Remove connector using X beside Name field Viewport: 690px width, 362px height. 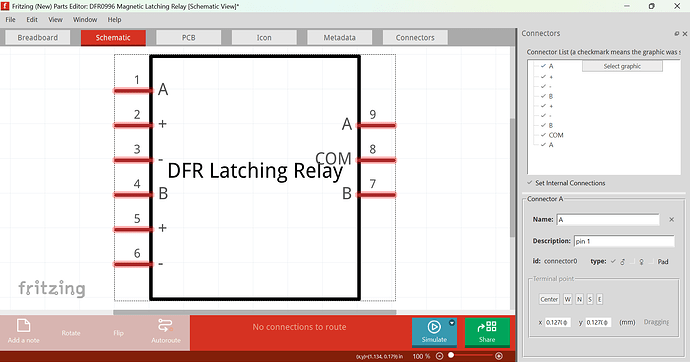672,219
